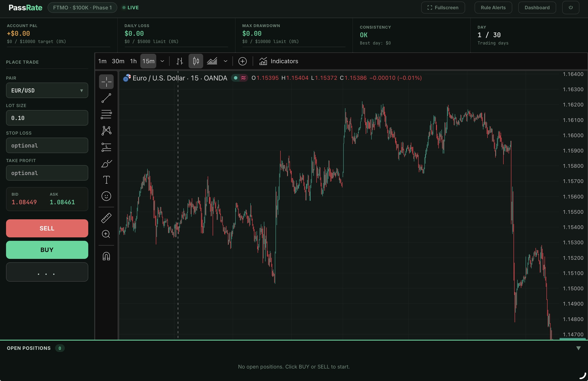The image size is (588, 381).
Task: Open the Indicators dialog
Action: pyautogui.click(x=279, y=61)
